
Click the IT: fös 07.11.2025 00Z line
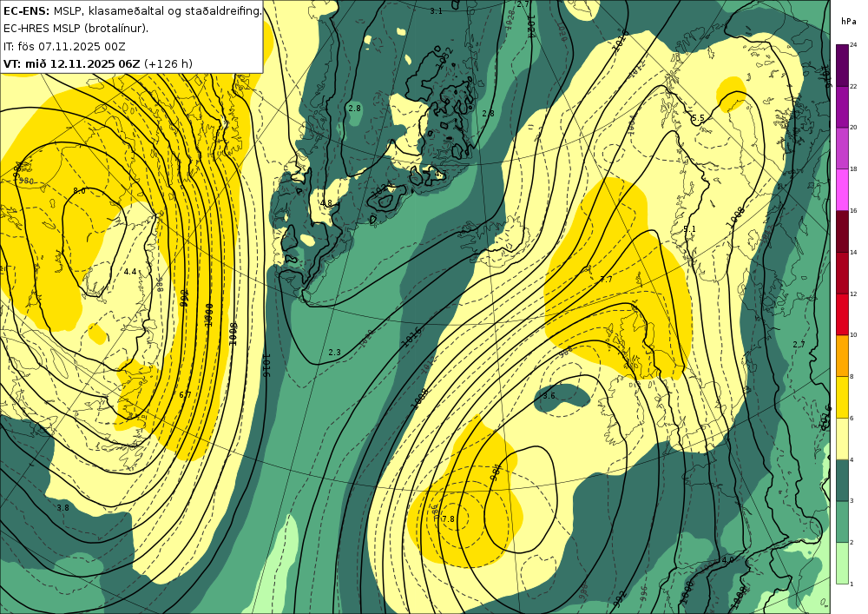point(64,46)
